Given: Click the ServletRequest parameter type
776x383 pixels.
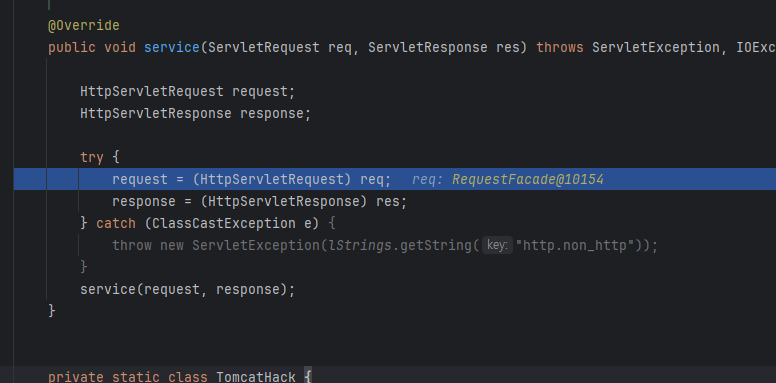Looking at the screenshot, I should click(x=263, y=48).
